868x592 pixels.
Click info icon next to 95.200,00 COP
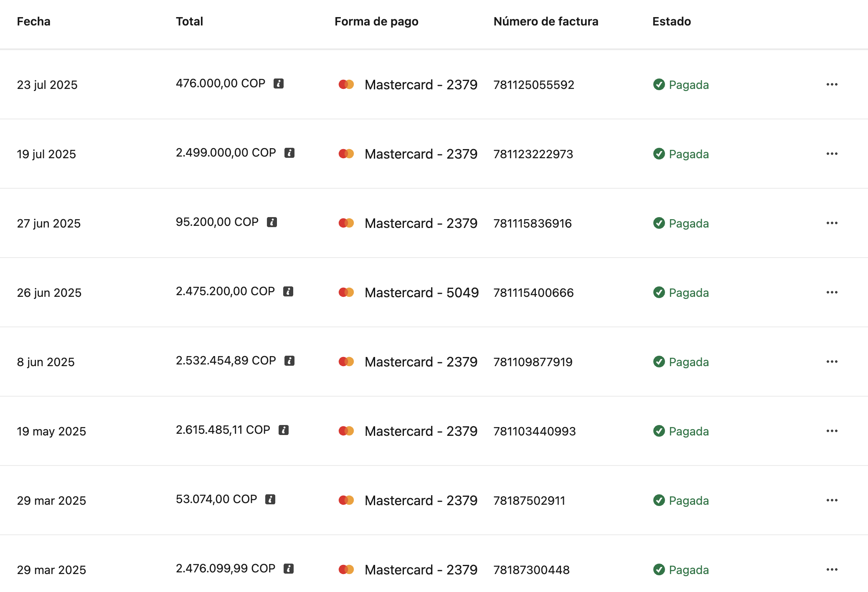coord(272,222)
